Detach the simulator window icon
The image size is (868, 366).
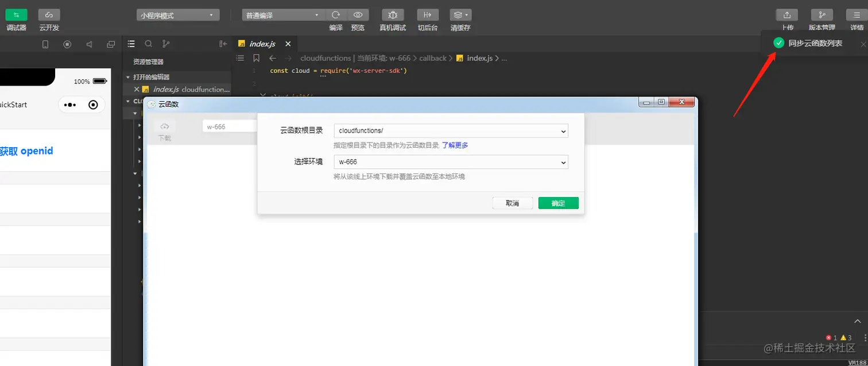(x=111, y=44)
